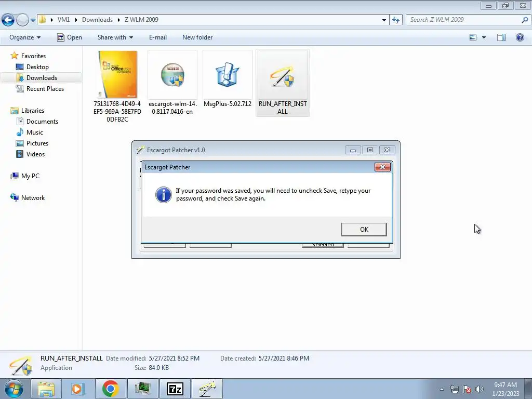Click the search magnifier icon
532x399 pixels.
(525, 20)
